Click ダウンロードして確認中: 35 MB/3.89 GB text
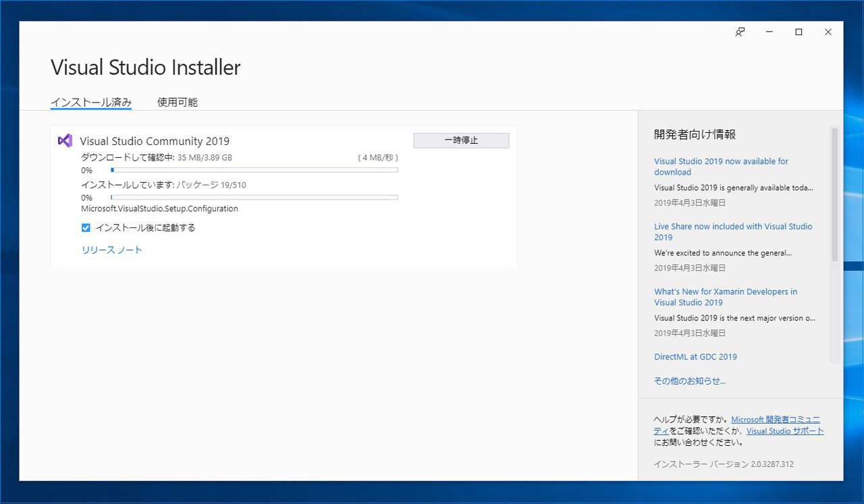The image size is (864, 504). (157, 158)
